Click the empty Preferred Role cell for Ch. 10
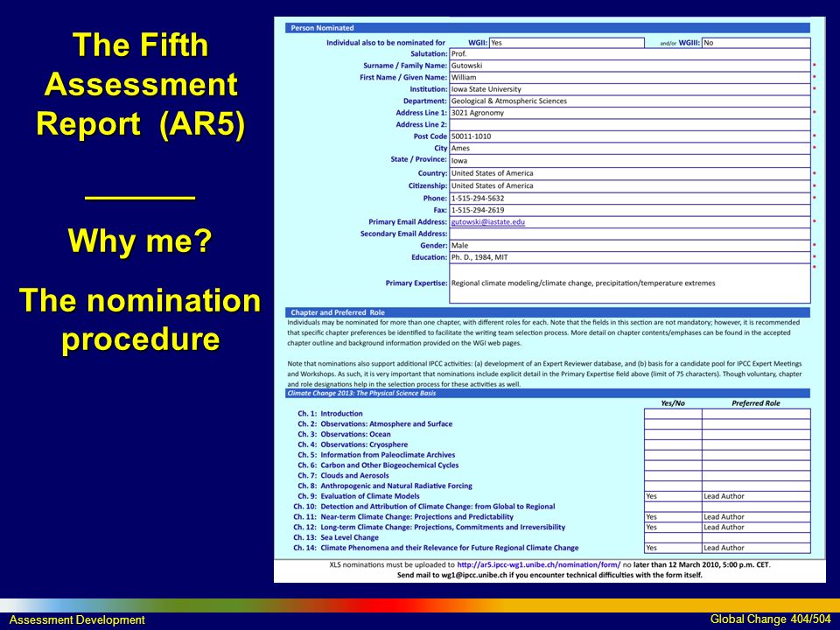Viewport: 840px width, 630px height. [x=756, y=507]
